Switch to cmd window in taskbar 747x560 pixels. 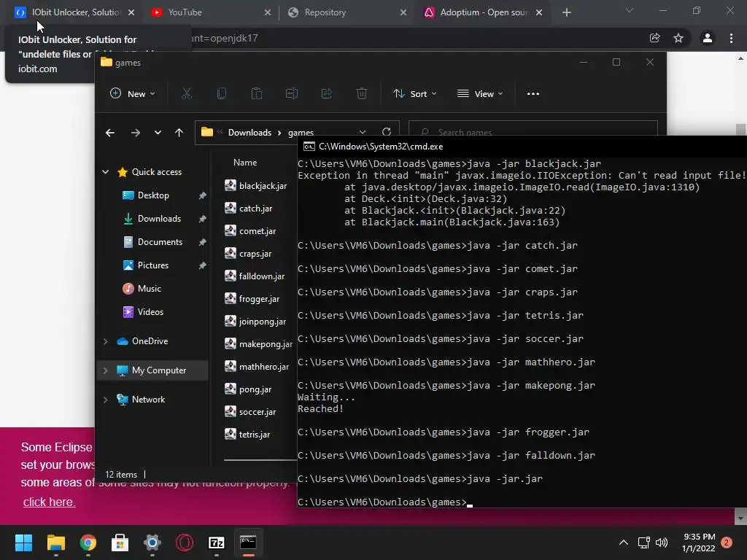point(248,542)
